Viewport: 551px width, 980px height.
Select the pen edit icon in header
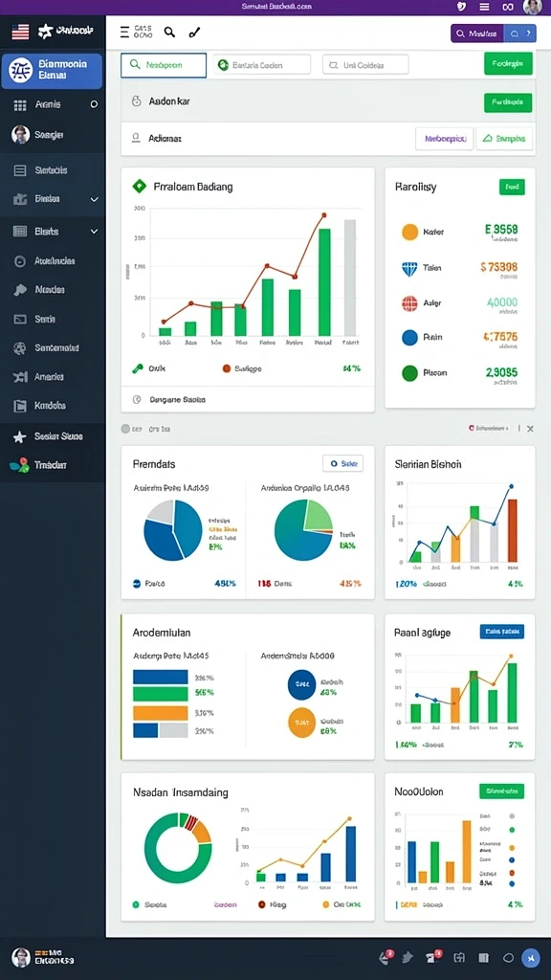coord(195,32)
